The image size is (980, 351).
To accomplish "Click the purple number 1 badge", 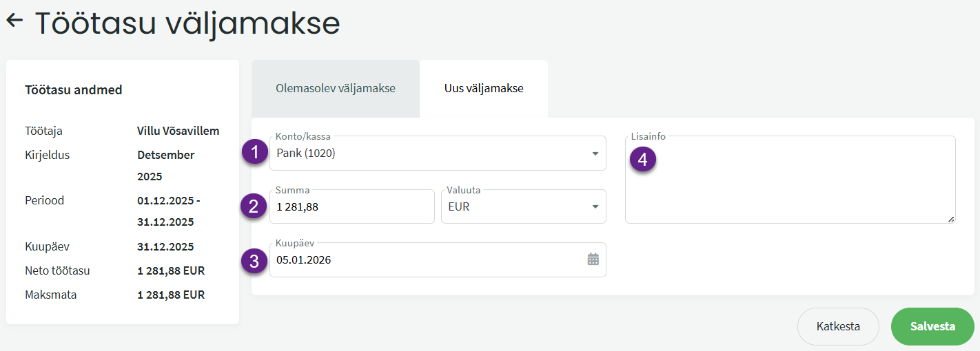I will (255, 153).
